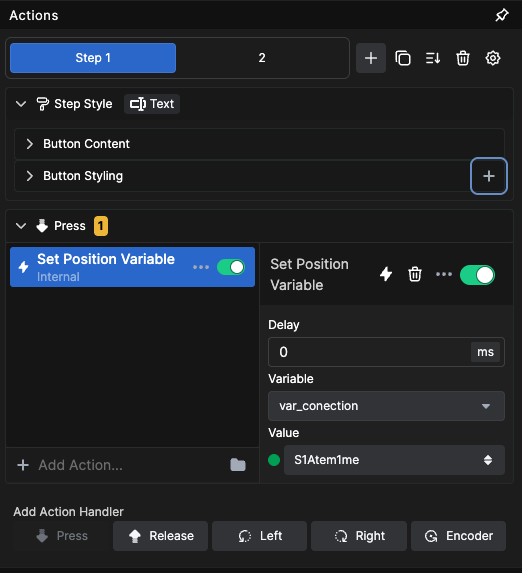Disable the Set Position Variable list toggle
The image size is (522, 573).
coord(231,267)
